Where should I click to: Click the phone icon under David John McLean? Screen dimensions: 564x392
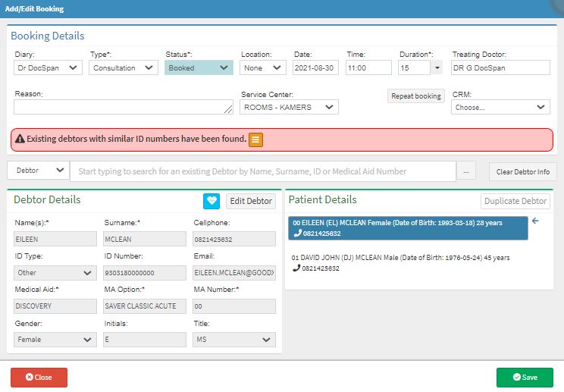(x=296, y=268)
